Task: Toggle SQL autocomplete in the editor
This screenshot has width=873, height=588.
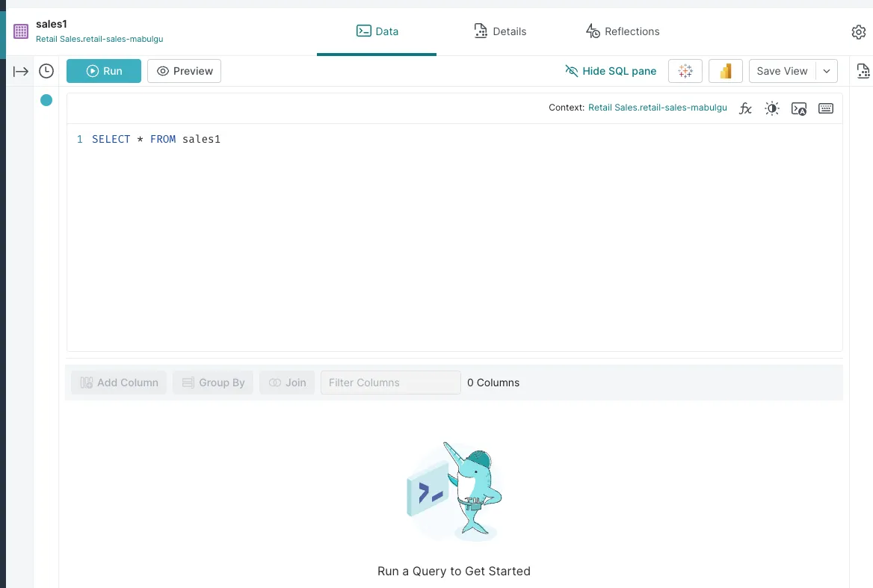Action: coord(798,108)
